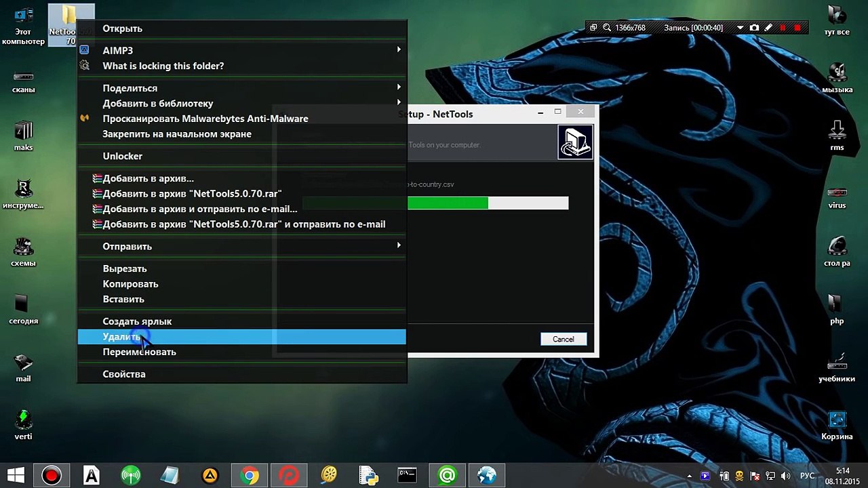The height and width of the screenshot is (488, 868).
Task: Open recorder dropdown arrow menu
Action: (x=740, y=28)
